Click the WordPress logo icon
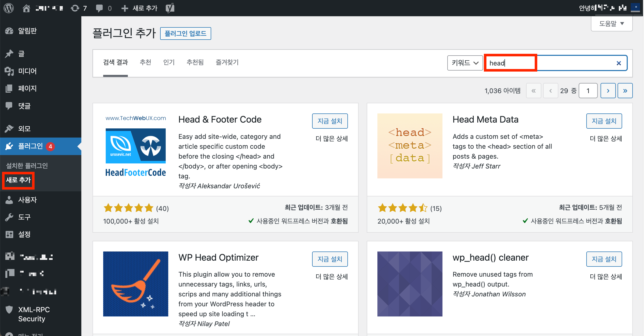The image size is (644, 336). point(9,8)
